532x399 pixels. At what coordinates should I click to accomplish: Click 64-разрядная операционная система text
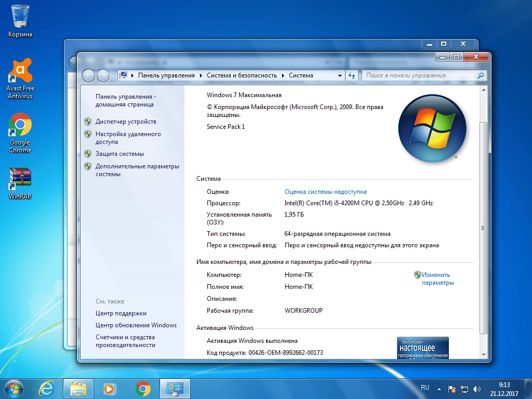coord(337,234)
